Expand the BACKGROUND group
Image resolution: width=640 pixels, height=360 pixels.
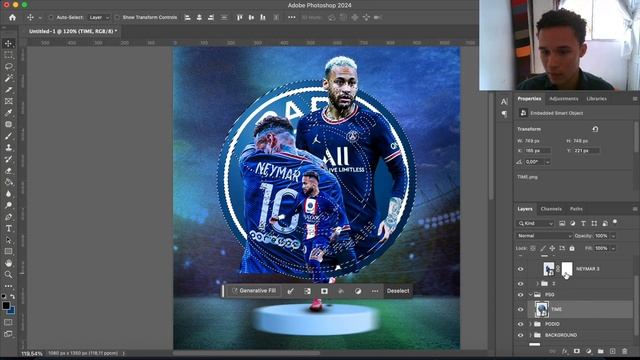click(x=531, y=335)
